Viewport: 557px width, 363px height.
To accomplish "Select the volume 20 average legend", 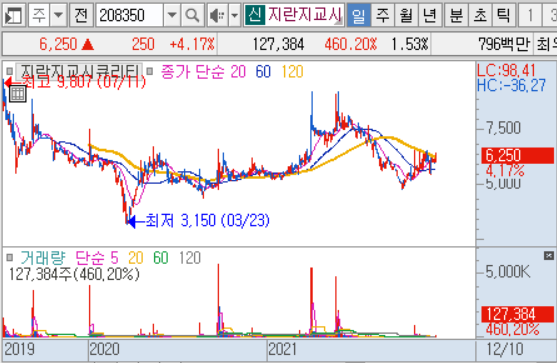I will 136,258.
